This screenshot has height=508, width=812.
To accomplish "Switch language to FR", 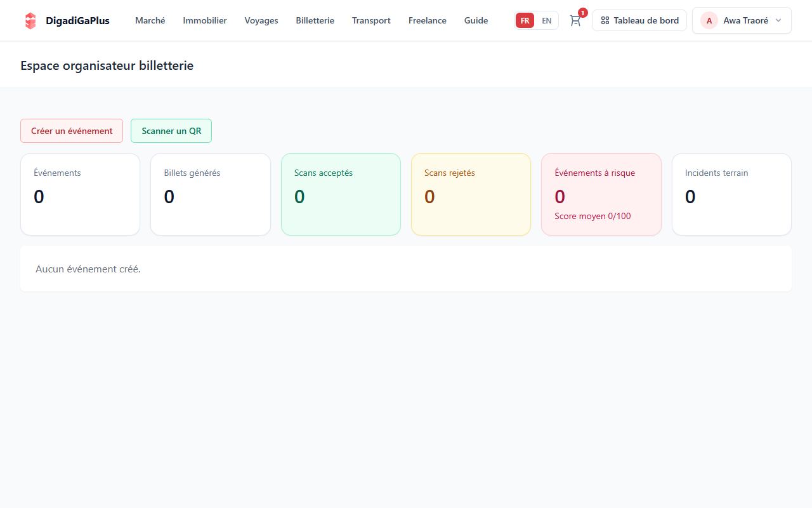I will [x=525, y=20].
